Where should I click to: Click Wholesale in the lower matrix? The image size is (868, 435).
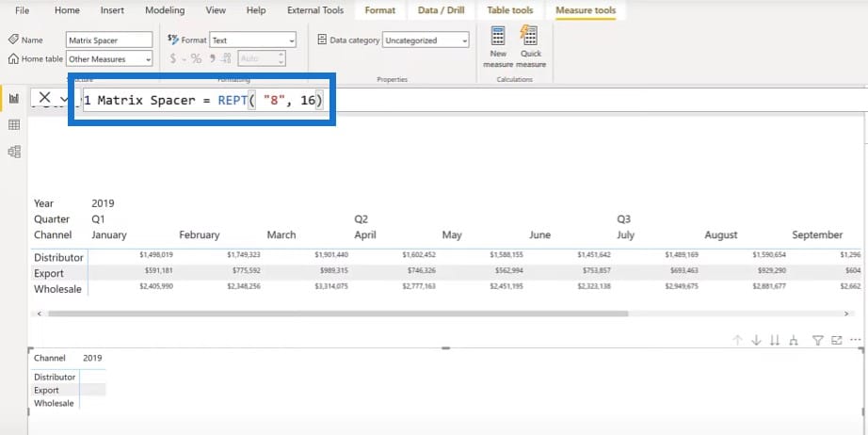54,403
